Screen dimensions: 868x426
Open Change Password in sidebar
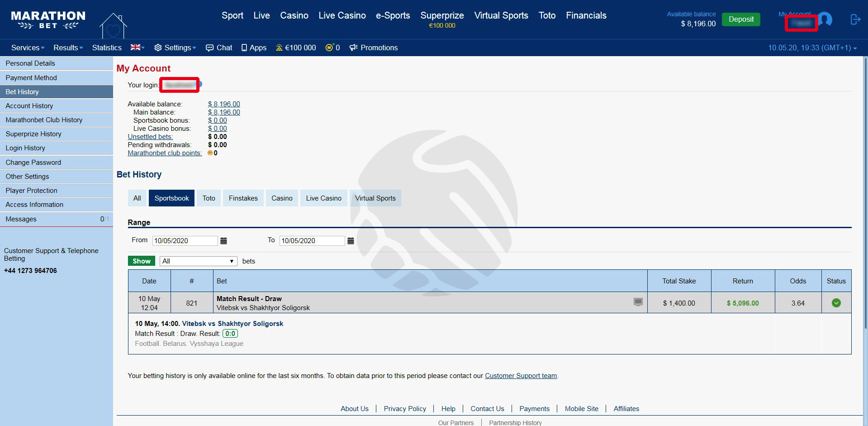coord(57,163)
